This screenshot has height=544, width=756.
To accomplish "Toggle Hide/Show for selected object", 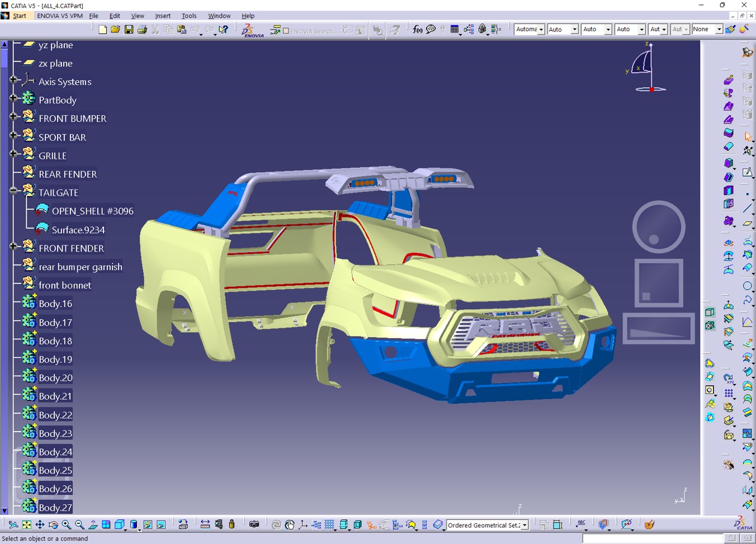I will point(710,312).
